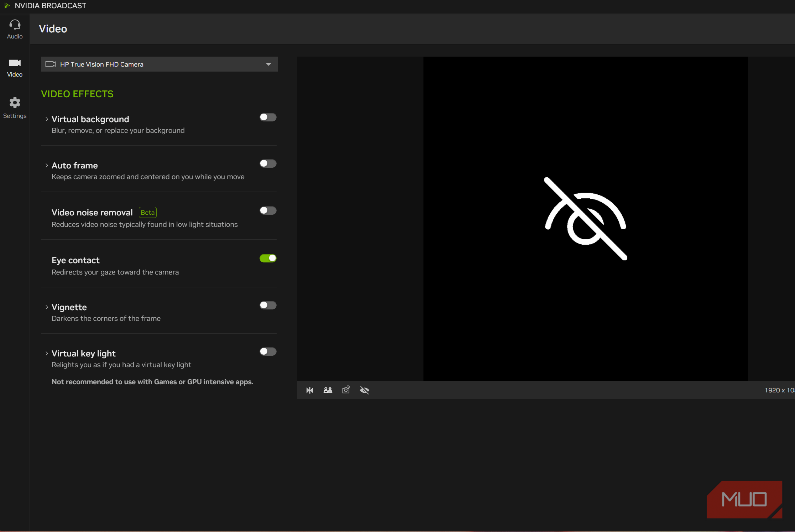Click the VIDEO EFFECTS heading

pos(77,94)
